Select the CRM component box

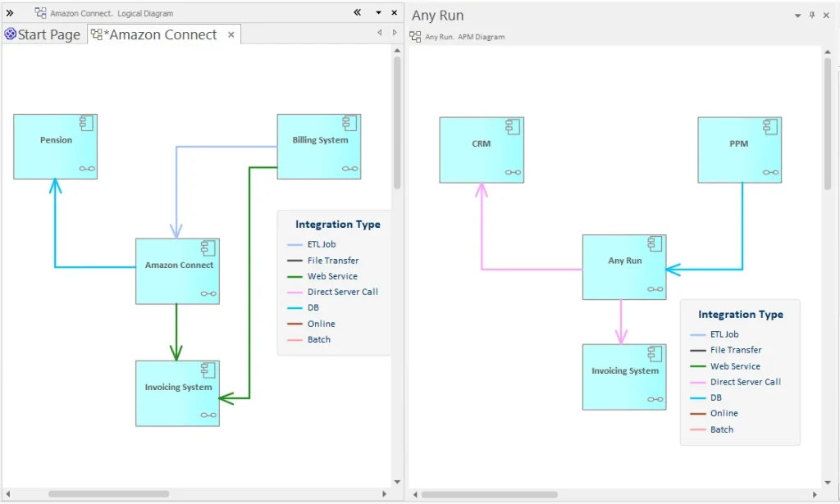(482, 150)
